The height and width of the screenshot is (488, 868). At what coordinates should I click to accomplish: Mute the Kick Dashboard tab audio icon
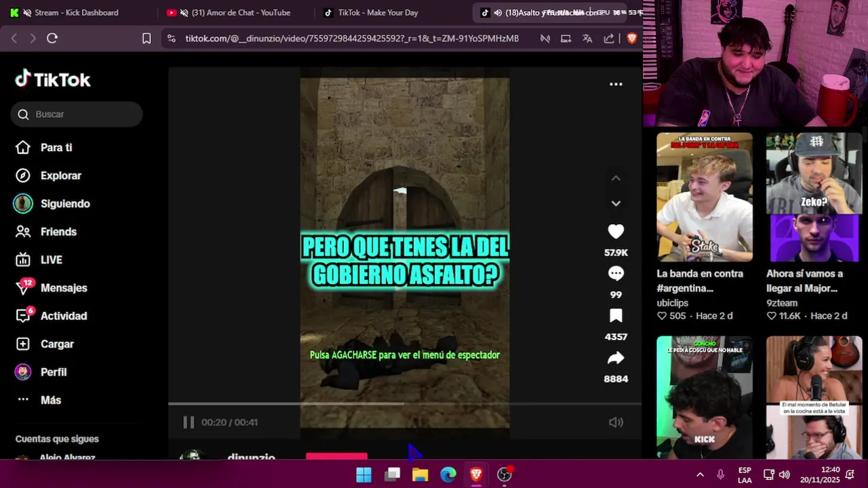[27, 13]
